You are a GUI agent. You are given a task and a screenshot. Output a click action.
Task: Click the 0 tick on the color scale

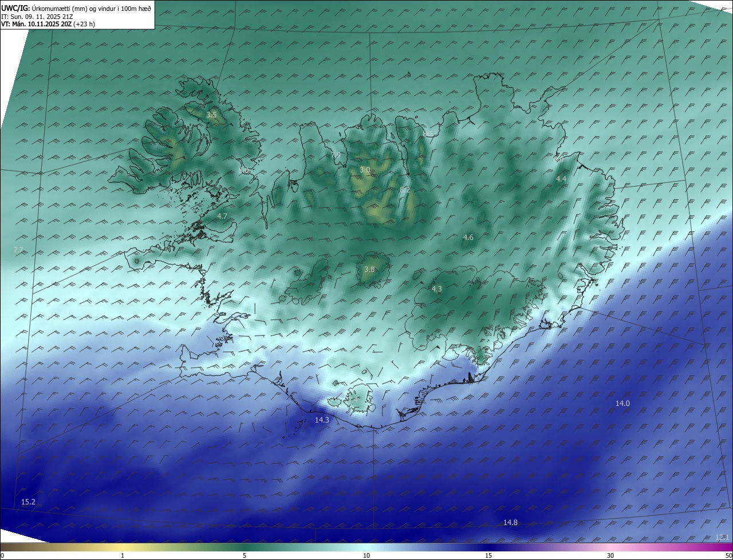click(x=2, y=556)
